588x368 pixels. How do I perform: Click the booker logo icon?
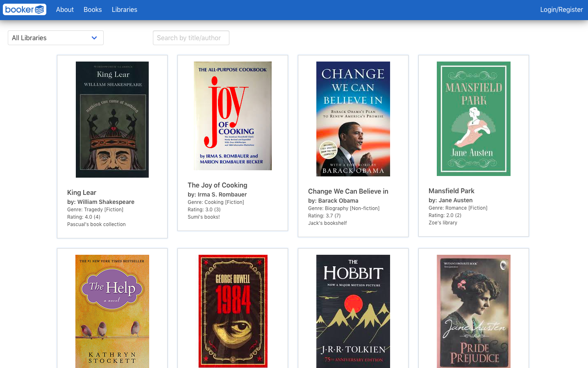(x=25, y=9)
